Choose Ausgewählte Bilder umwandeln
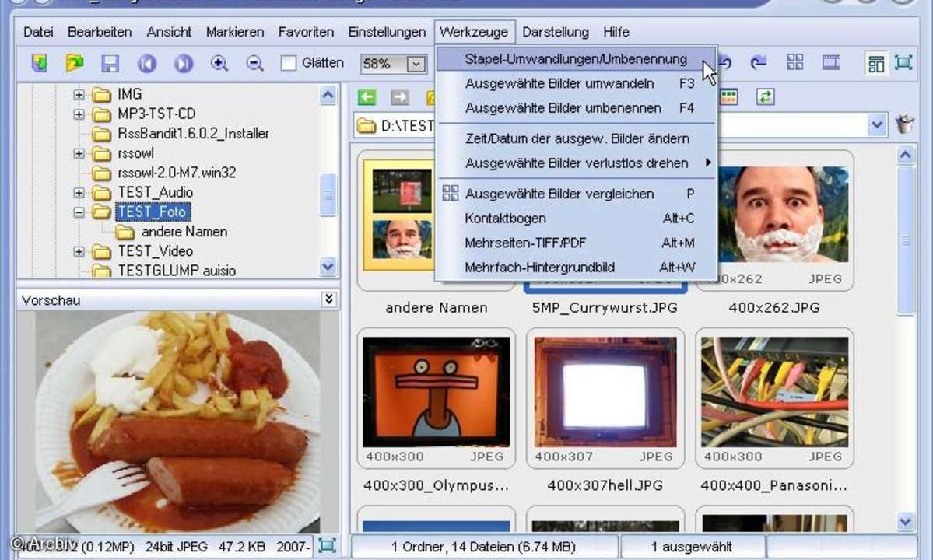 576,84
